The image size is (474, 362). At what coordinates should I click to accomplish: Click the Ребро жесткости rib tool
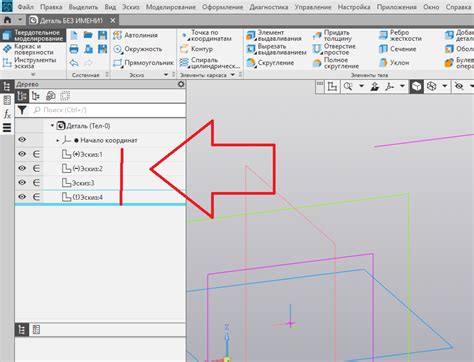pos(400,35)
